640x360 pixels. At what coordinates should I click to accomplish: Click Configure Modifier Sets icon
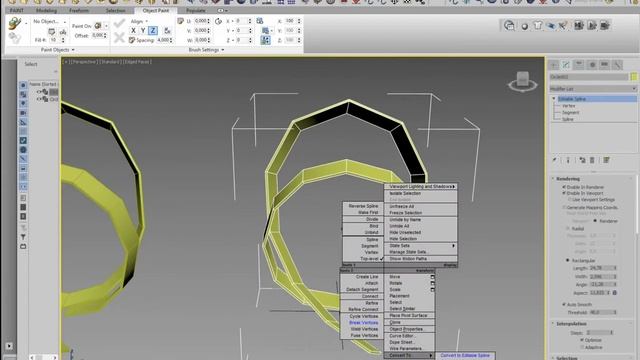point(607,160)
